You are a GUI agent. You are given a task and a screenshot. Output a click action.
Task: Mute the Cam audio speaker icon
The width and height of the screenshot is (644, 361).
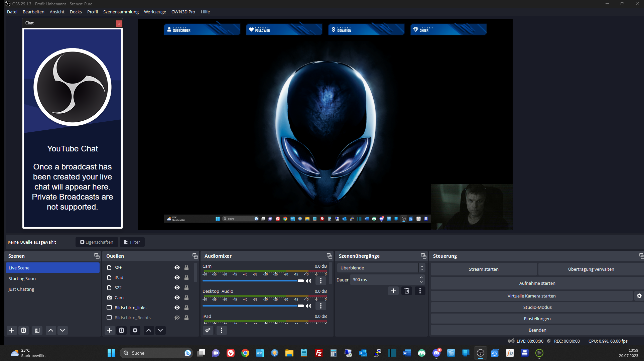point(308,281)
